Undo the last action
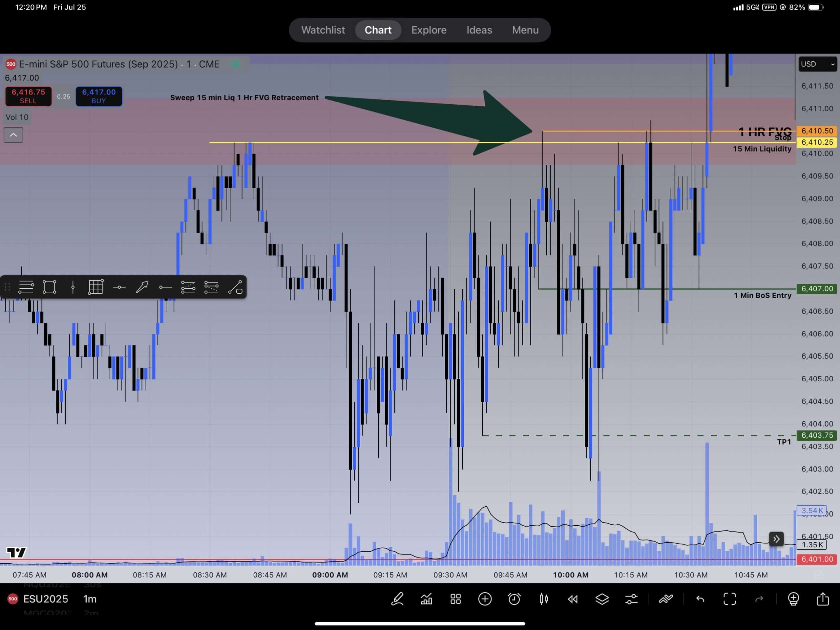 pos(700,599)
